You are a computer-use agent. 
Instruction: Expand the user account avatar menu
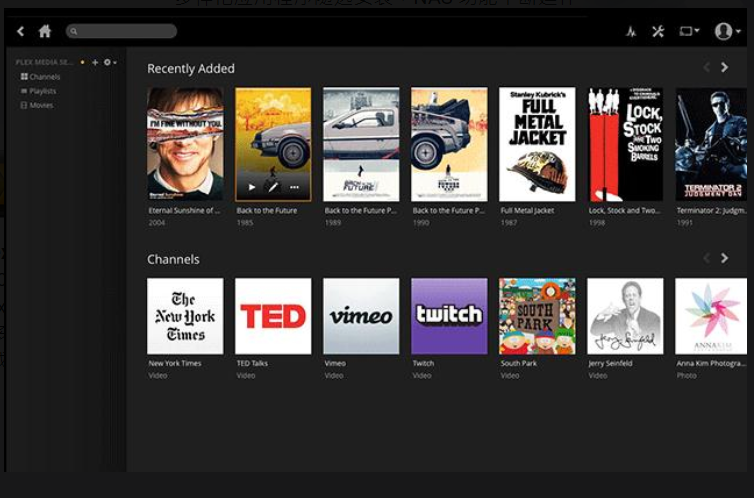click(x=726, y=32)
